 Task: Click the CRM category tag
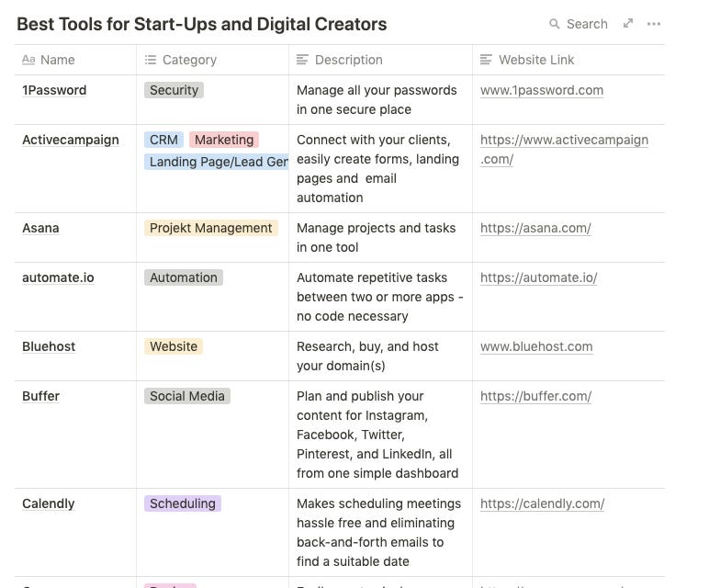point(163,140)
